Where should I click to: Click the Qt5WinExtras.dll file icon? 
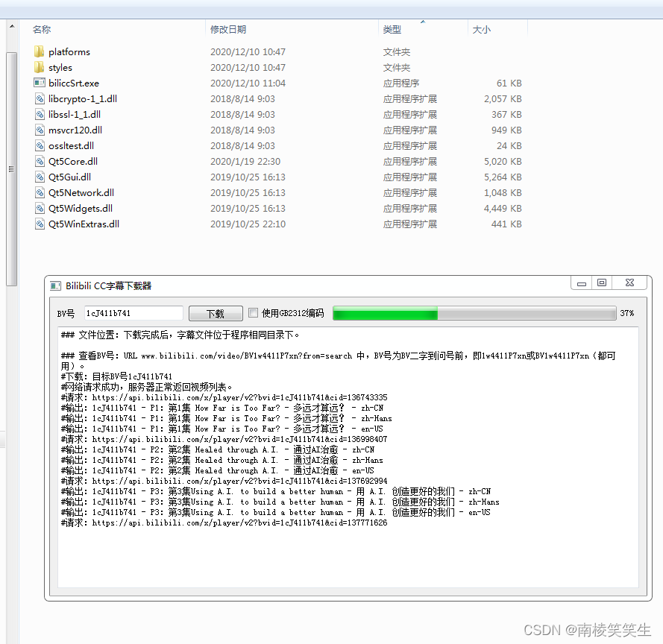pos(40,224)
